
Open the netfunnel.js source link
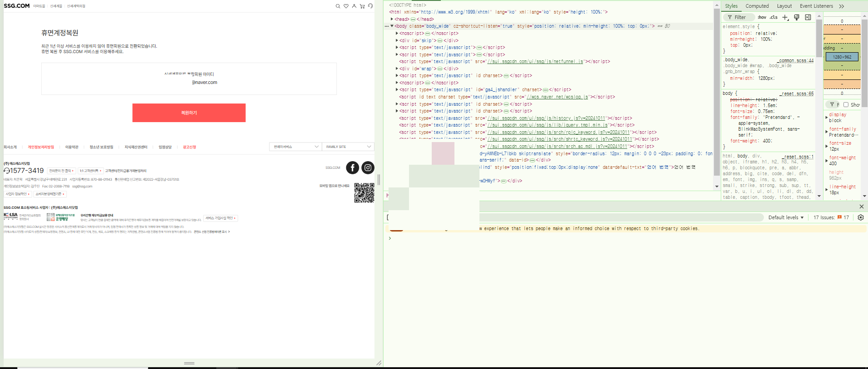click(x=535, y=62)
